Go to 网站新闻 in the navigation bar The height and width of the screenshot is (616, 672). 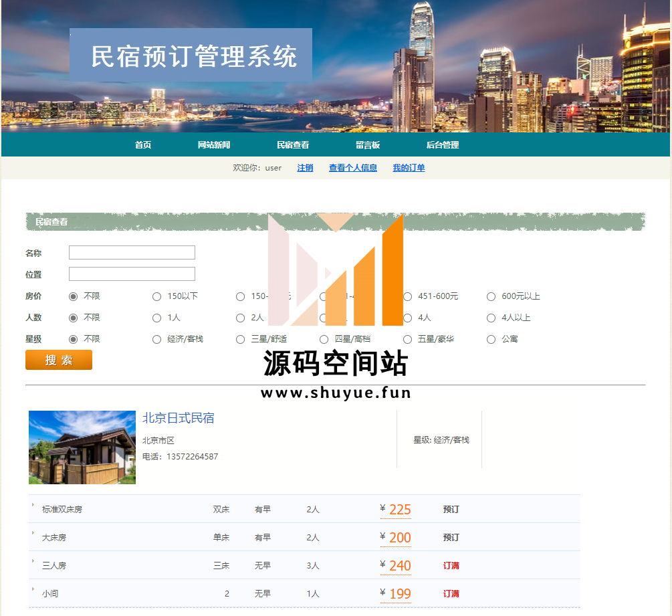pos(214,145)
